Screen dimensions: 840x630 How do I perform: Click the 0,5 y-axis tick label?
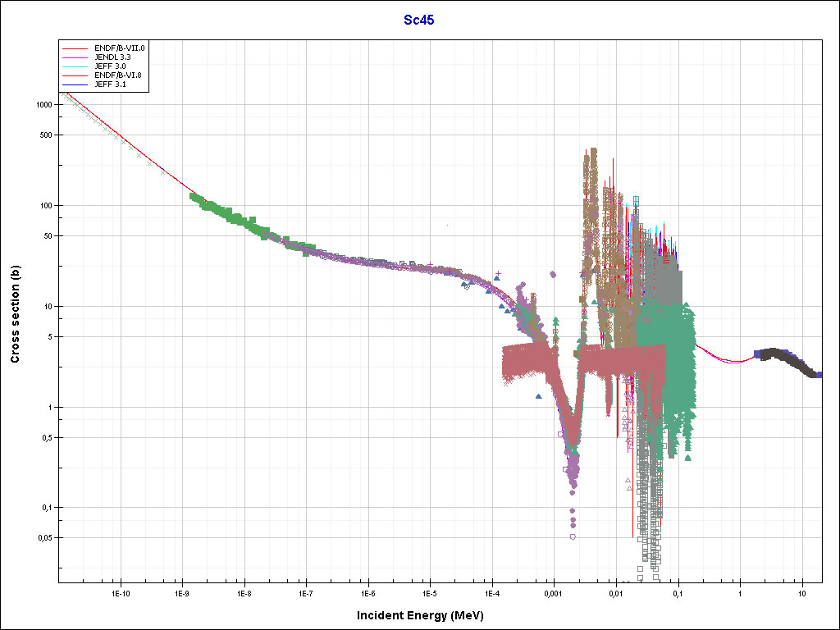coord(48,437)
